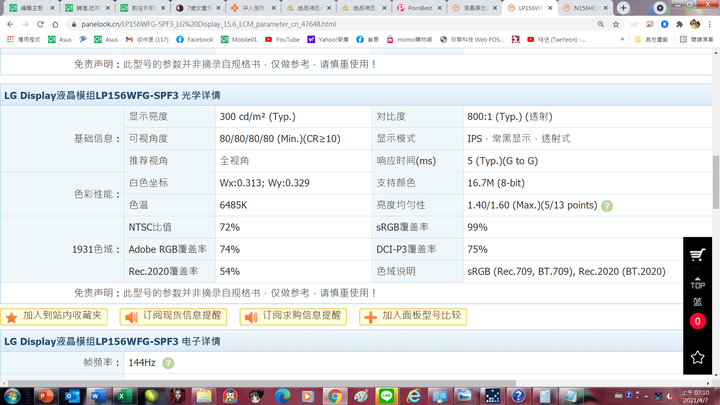Screen dimensions: 720x405
Task: Click the horizontal scrollbar at page bottom
Action: tap(262, 383)
